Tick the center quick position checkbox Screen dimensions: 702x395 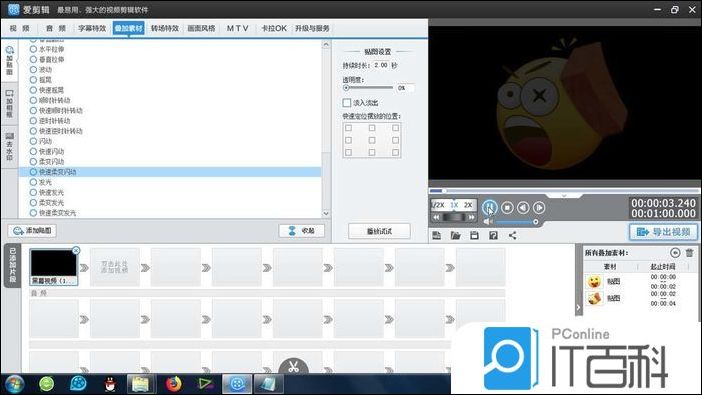point(372,140)
